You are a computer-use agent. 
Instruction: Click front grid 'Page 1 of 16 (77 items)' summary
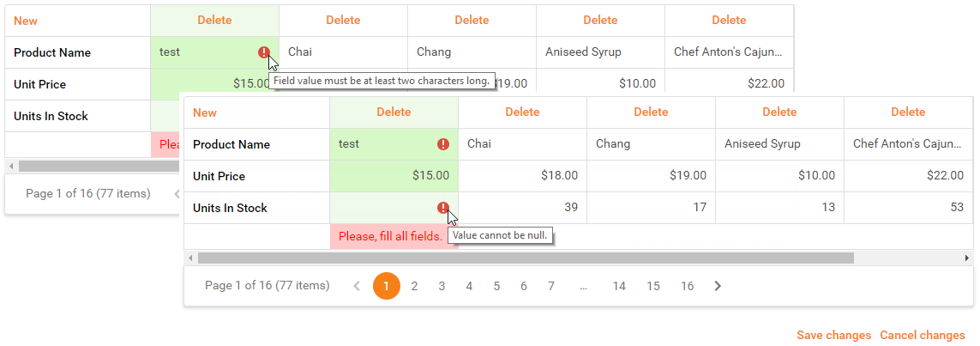[267, 286]
